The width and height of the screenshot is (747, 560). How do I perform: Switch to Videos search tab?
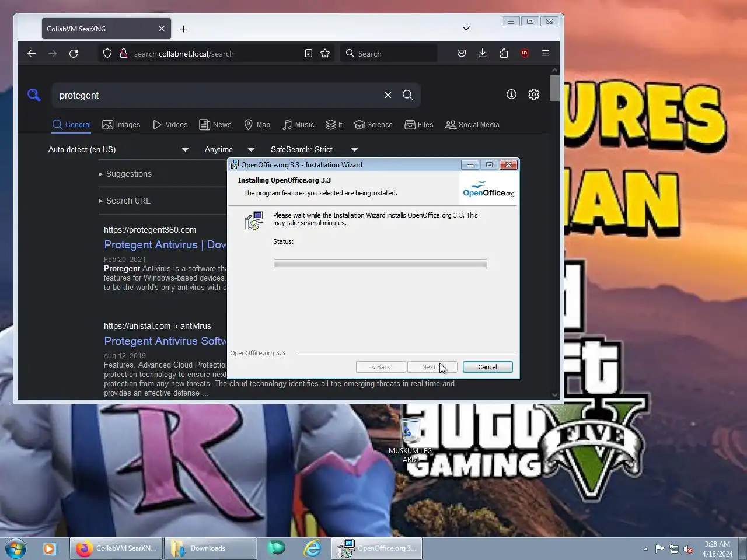click(170, 125)
